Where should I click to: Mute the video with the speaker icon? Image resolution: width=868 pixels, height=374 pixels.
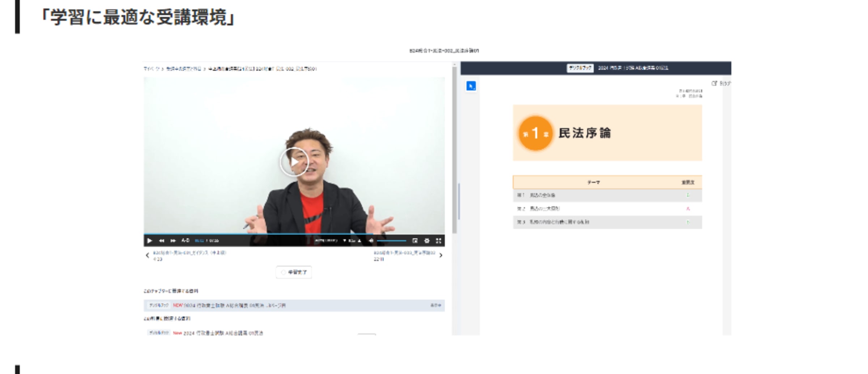pos(371,241)
